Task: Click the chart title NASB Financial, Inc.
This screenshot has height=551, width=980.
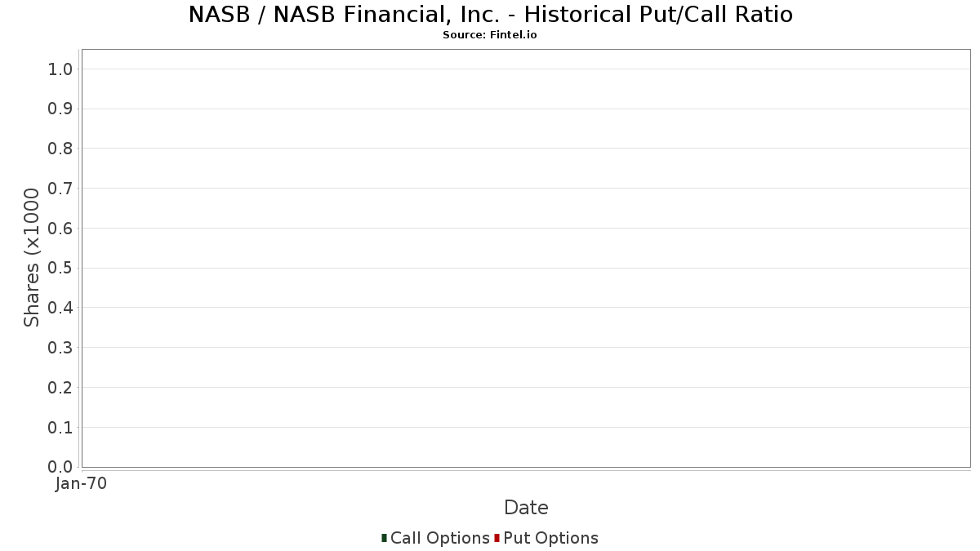Action: pyautogui.click(x=491, y=15)
